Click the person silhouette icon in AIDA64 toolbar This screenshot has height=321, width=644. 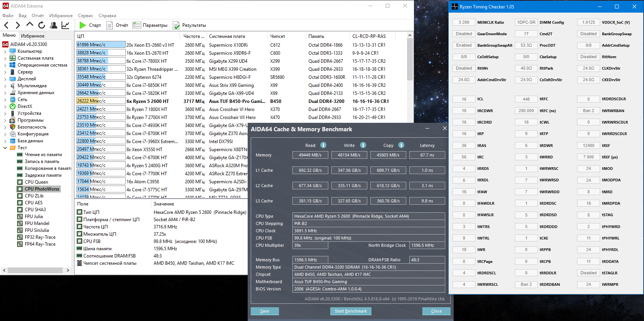[54, 25]
